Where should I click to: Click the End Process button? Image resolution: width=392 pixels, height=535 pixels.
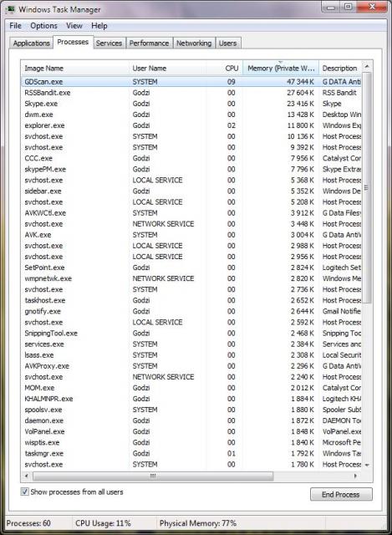coord(341,494)
